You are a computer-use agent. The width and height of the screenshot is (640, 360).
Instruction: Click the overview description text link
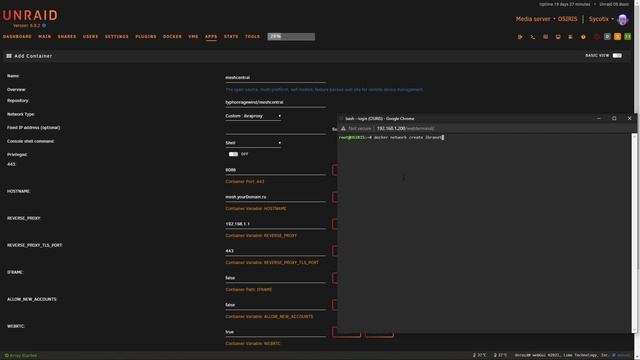click(x=324, y=90)
